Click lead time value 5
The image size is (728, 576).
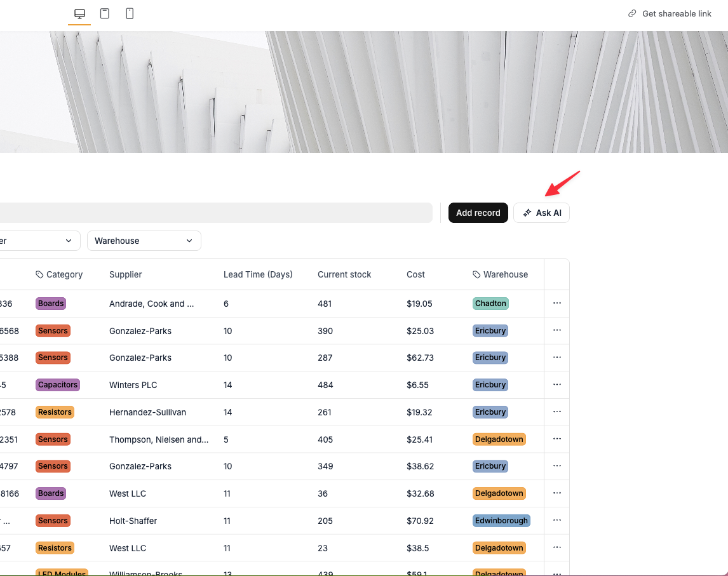point(226,439)
